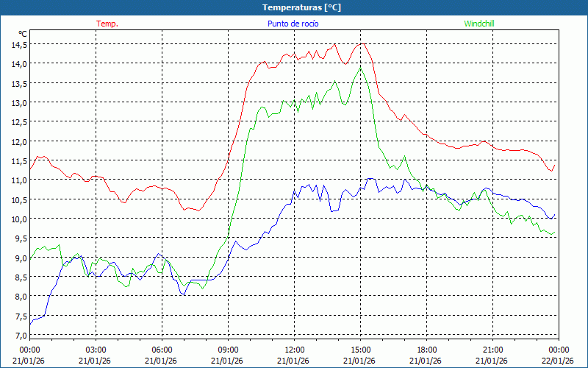Click the 15:00 time axis label
588x368 pixels.
[x=360, y=350]
